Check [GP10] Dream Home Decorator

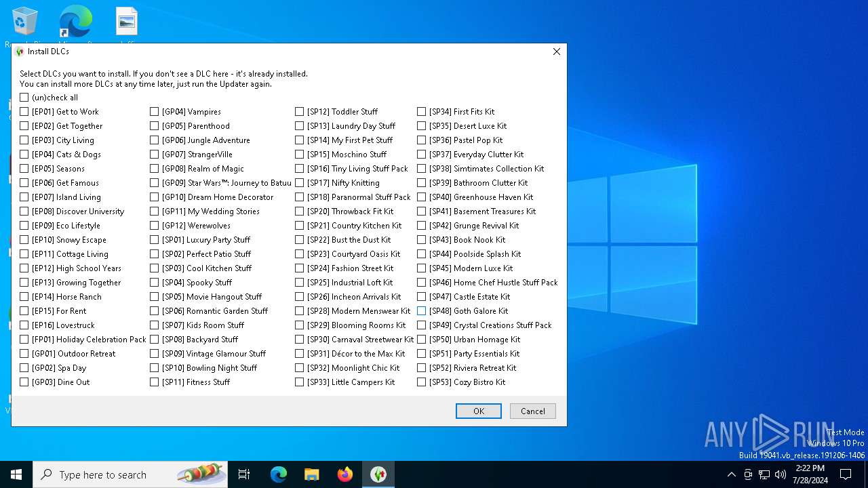coord(155,197)
